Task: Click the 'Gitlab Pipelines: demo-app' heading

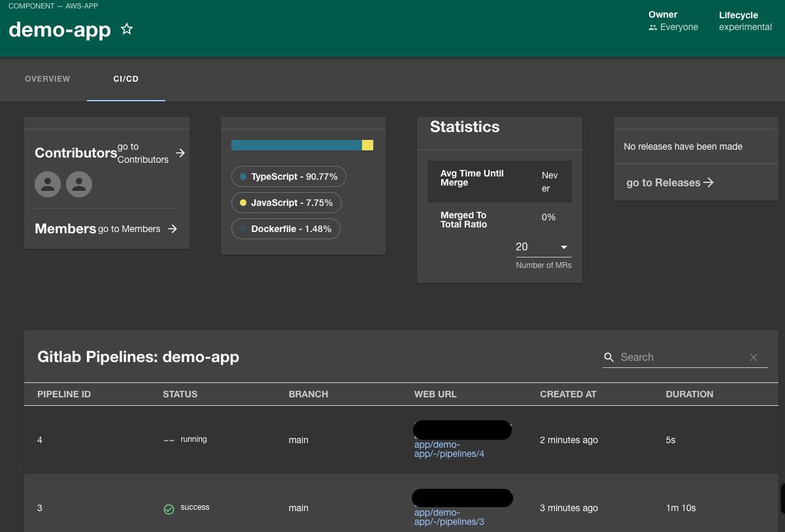Action: (x=139, y=357)
